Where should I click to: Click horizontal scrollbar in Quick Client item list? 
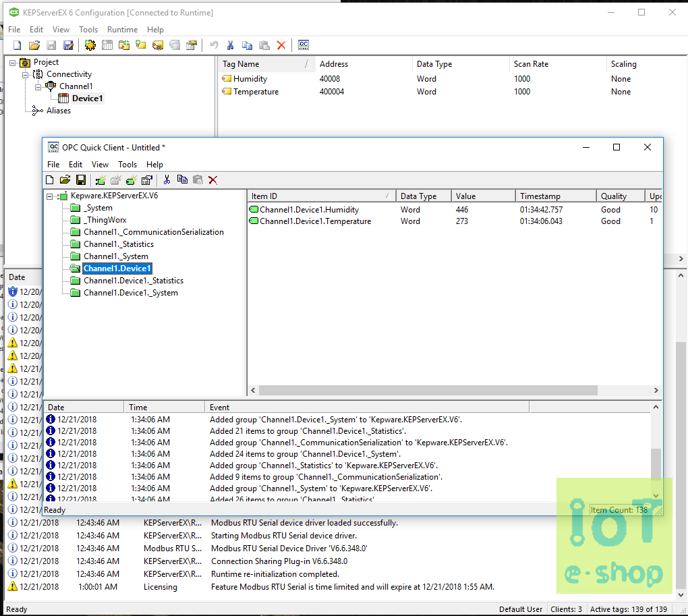[428, 390]
